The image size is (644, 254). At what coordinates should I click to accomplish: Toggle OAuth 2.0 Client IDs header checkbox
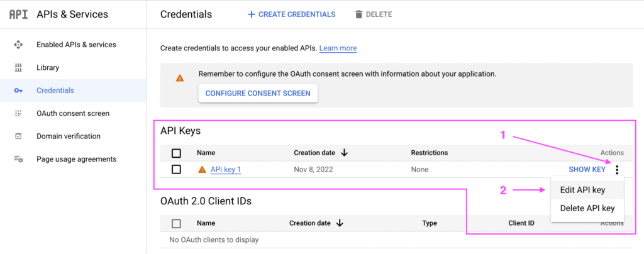click(x=176, y=224)
